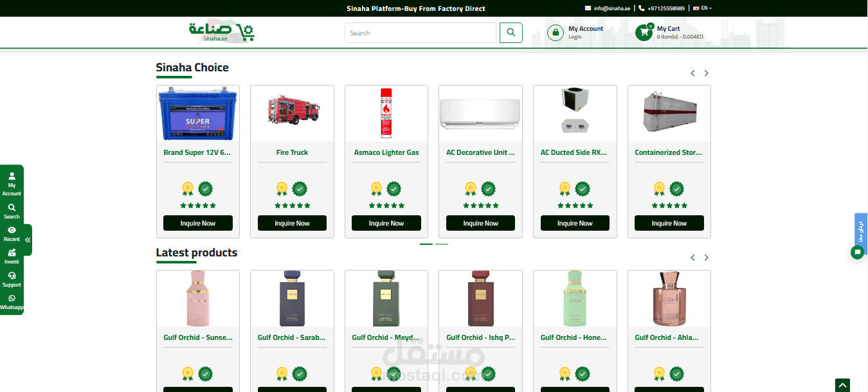Image resolution: width=868 pixels, height=392 pixels.
Task: Open AC Ducted Side RX title link
Action: tap(574, 152)
